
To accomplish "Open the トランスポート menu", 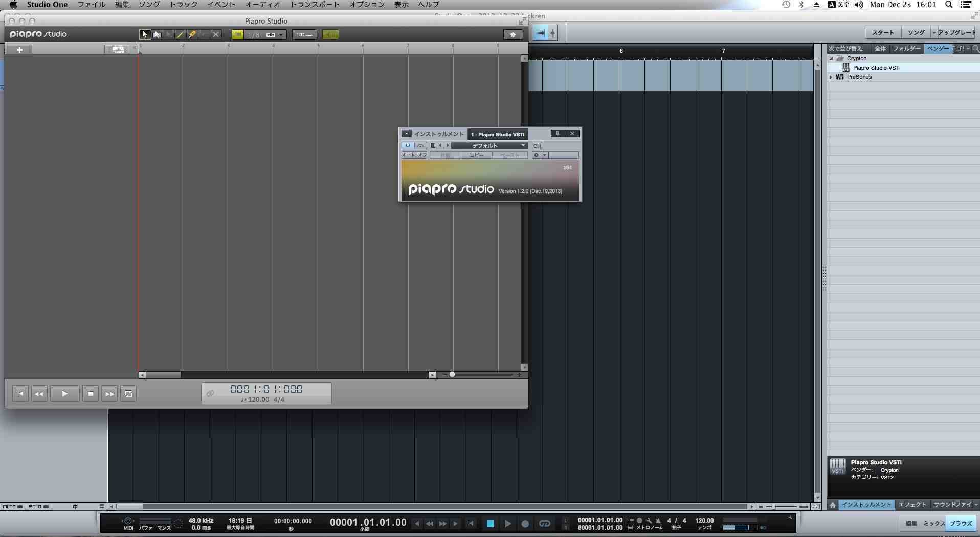I will [x=315, y=5].
